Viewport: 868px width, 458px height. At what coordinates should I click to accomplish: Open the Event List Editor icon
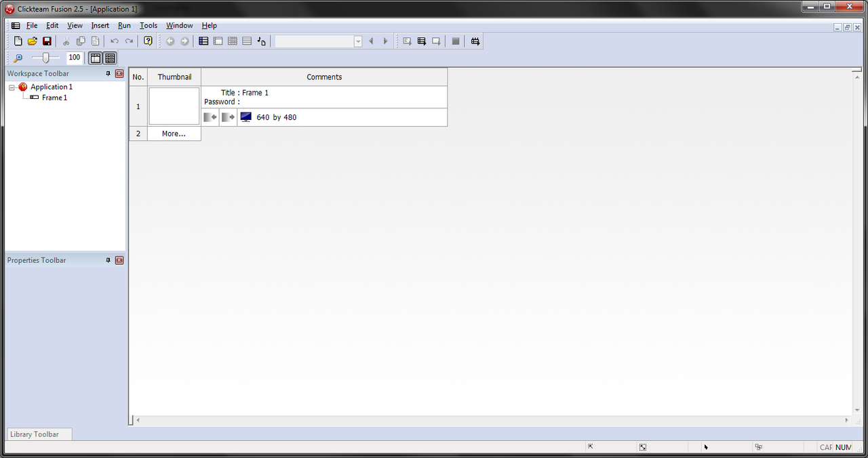[247, 41]
